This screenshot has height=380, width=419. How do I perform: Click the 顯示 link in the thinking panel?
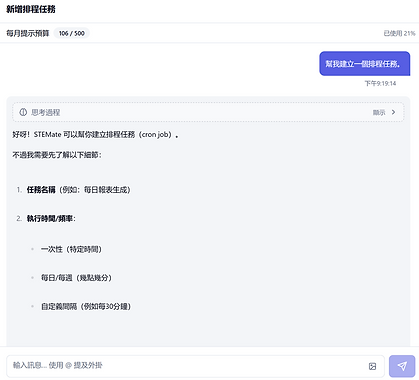(379, 112)
